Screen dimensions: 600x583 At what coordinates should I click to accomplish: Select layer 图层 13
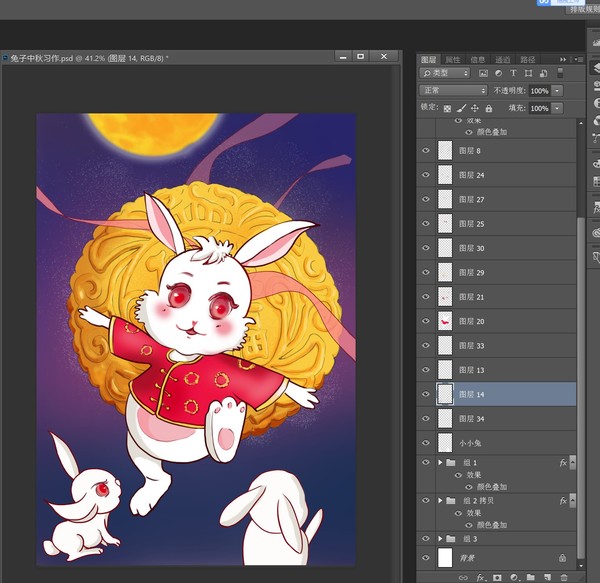[496, 370]
